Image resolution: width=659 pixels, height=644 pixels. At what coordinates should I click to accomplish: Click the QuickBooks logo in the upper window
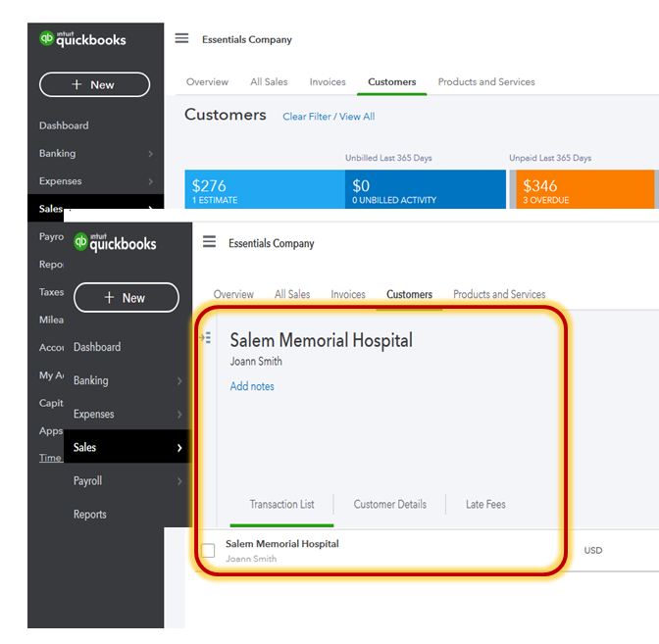[x=82, y=38]
